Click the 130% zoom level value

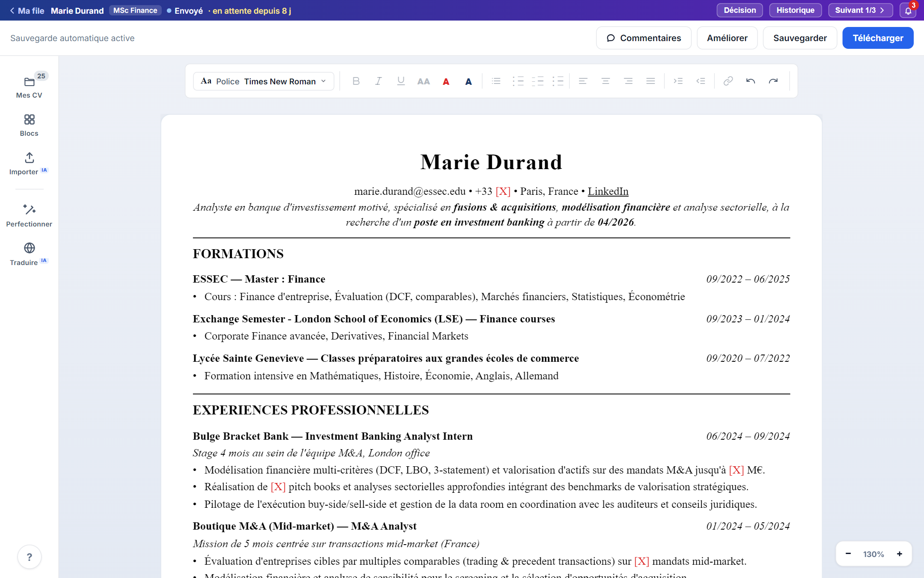874,554
